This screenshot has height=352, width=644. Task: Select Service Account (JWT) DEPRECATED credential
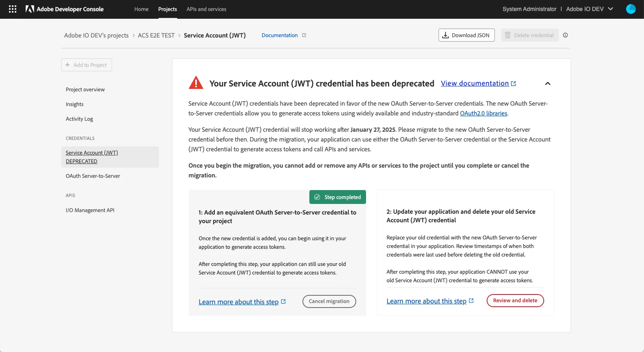(x=110, y=157)
